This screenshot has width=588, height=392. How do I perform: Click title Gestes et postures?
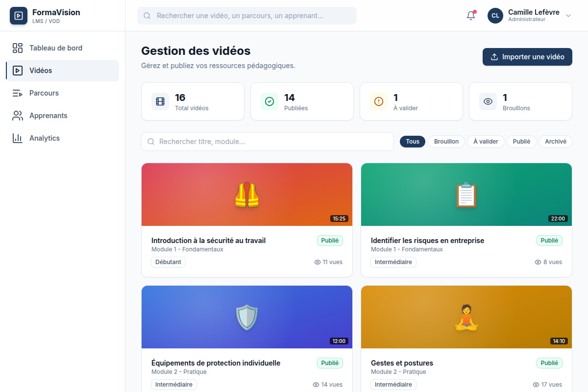402,363
